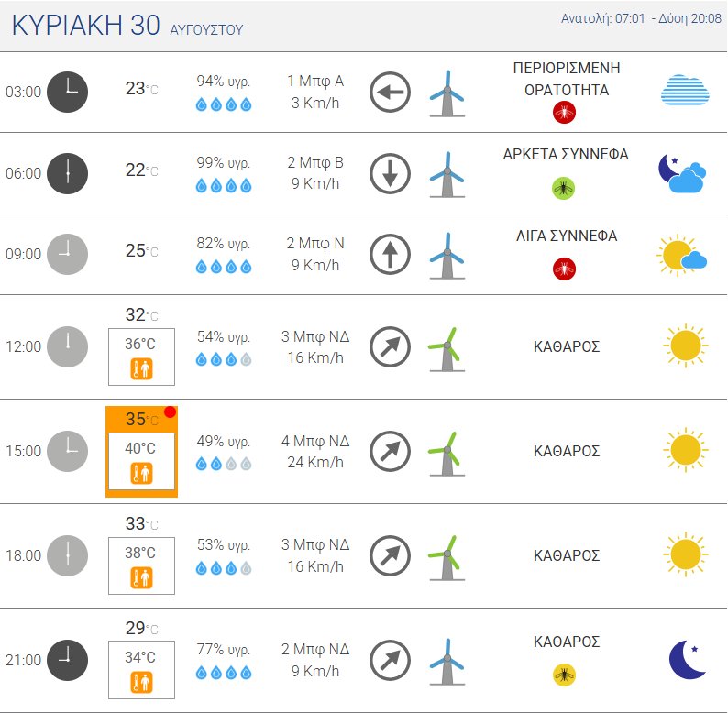Click the yellow mosquito icon at 21:00
Viewport: 728px width, 713px height.
(565, 675)
